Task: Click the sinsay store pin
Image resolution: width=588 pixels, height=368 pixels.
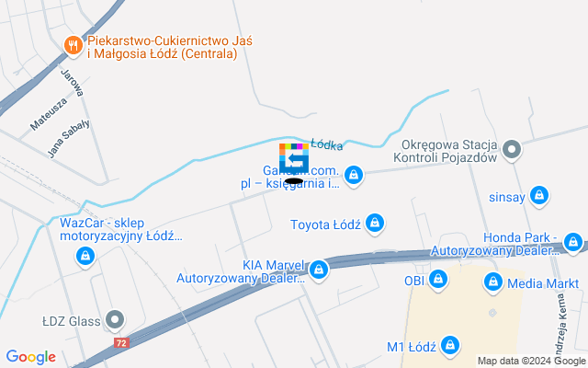Action: pos(539,196)
